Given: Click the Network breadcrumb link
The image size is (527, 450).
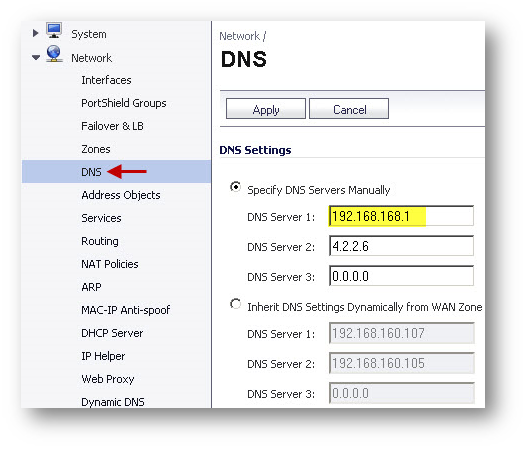Looking at the screenshot, I should pos(239,36).
